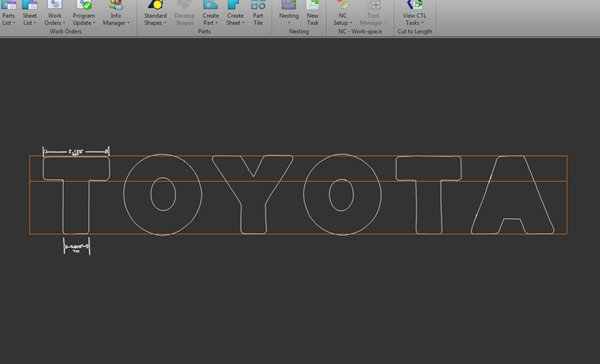600x364 pixels.
Task: Open the Sheet List tool
Action: click(x=29, y=13)
